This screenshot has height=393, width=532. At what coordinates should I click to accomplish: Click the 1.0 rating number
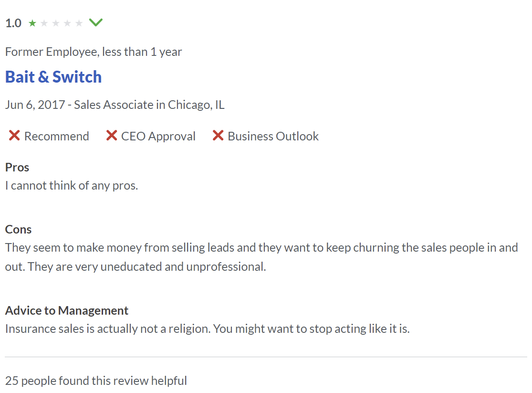[13, 23]
